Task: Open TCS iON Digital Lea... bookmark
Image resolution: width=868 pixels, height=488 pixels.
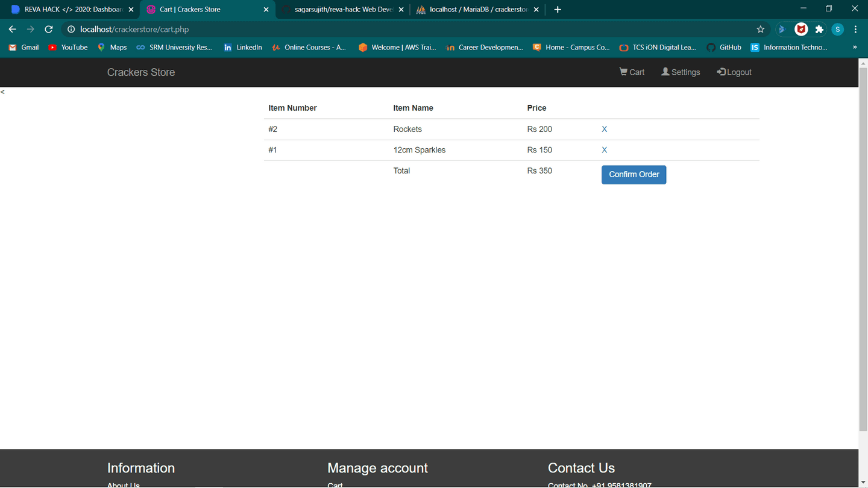Action: (x=658, y=47)
